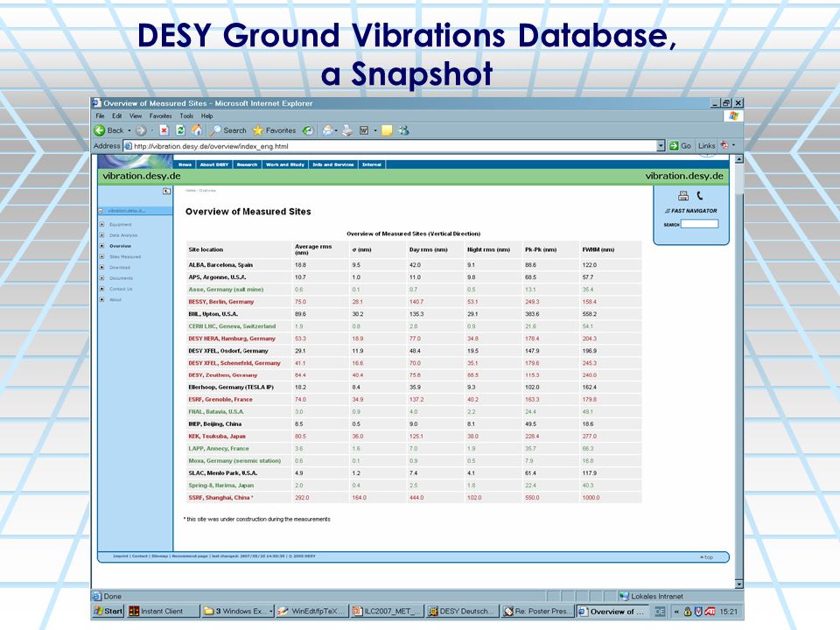Open the Start menu
Viewport: 840px width, 630px height.
108,611
